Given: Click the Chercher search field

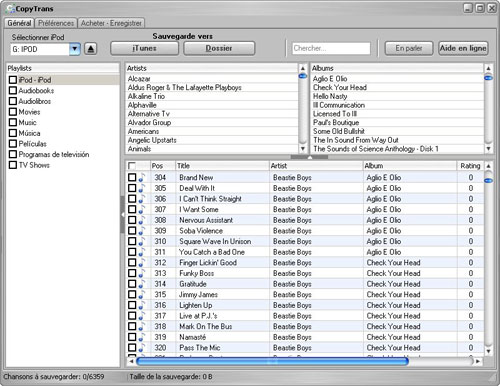Looking at the screenshot, I should (331, 48).
